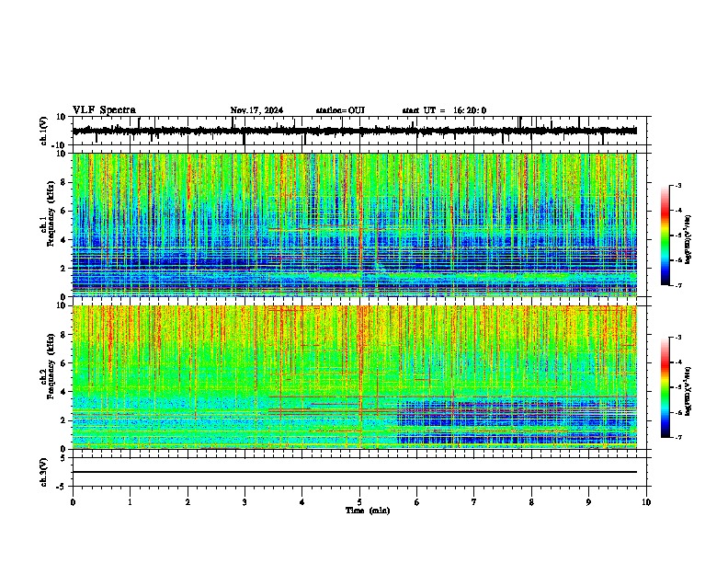Screen dimensions: 728x563
Task: Click the "-3" tick on ch.1 color bar
Action: pos(678,185)
